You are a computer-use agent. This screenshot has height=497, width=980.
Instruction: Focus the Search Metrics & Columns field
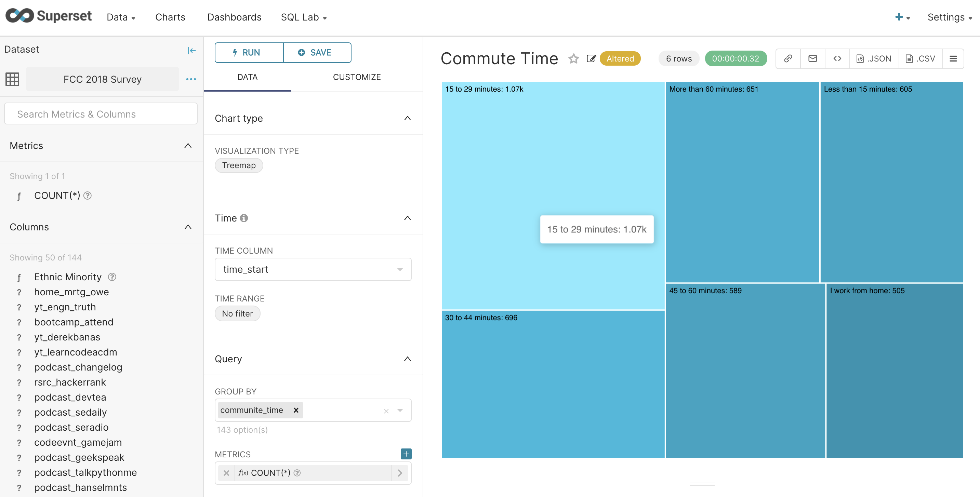pos(101,114)
